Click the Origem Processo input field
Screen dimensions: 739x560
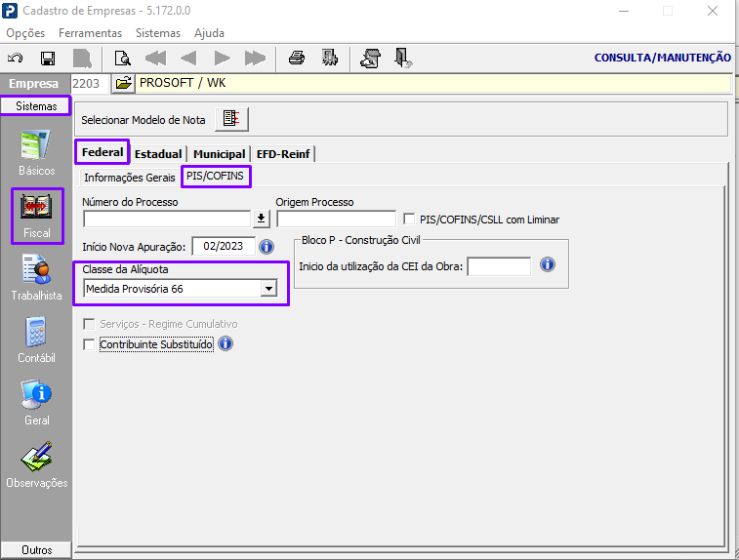[x=336, y=219]
